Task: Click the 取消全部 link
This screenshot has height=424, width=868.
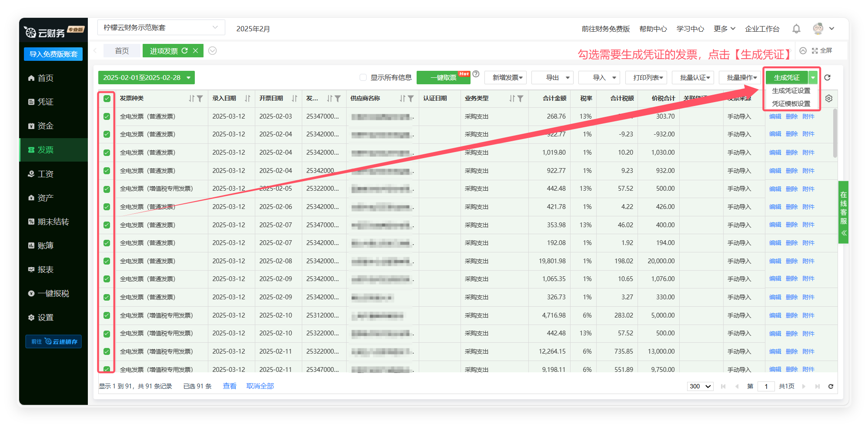Action: point(260,386)
